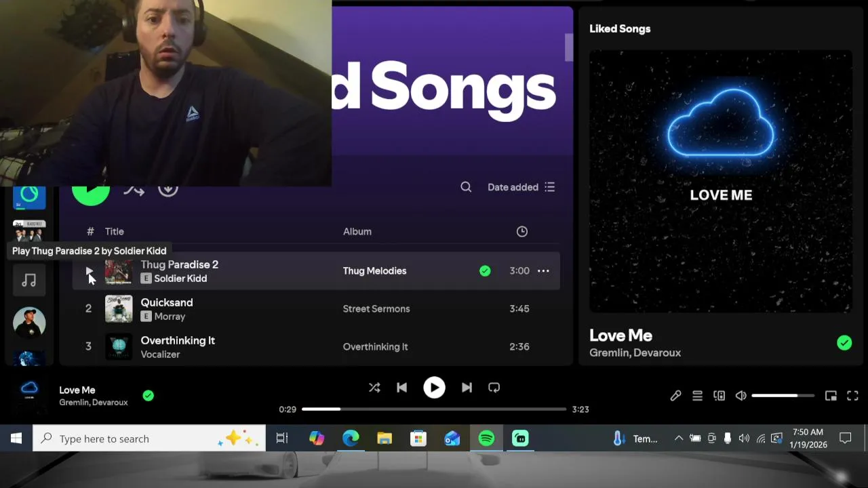868x488 pixels.
Task: Toggle liked checkmark in the right panel
Action: click(x=844, y=343)
